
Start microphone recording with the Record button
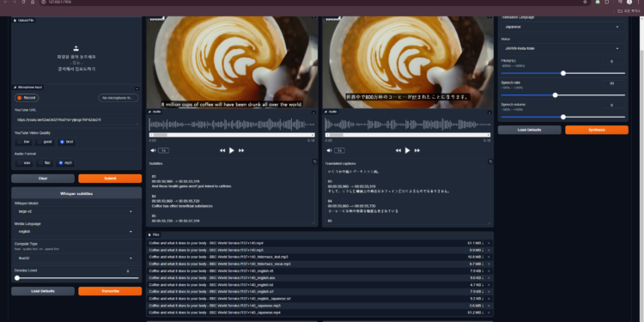[27, 98]
